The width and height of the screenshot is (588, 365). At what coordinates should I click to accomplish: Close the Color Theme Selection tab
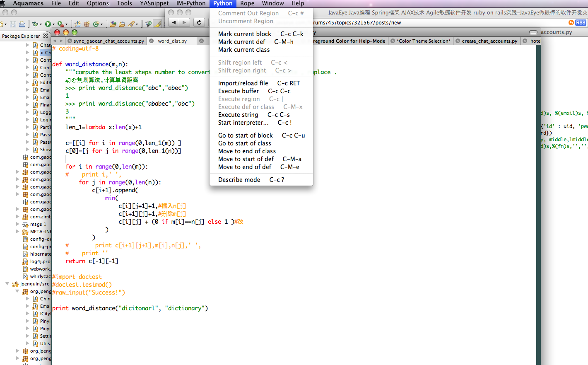(393, 41)
